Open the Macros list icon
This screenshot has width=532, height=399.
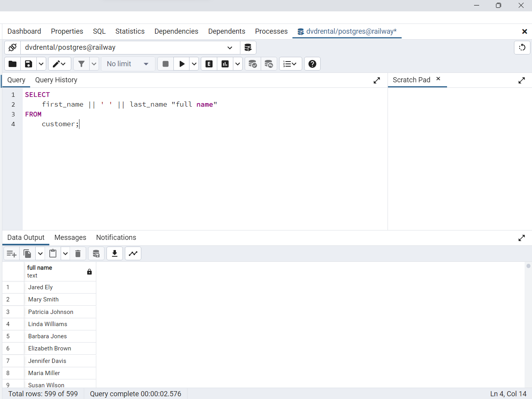(290, 64)
